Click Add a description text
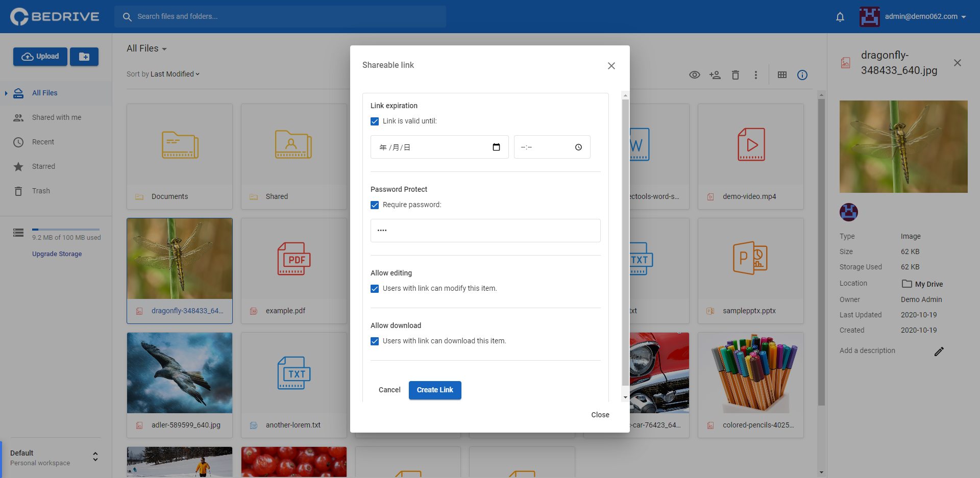The width and height of the screenshot is (980, 478). [x=867, y=350]
